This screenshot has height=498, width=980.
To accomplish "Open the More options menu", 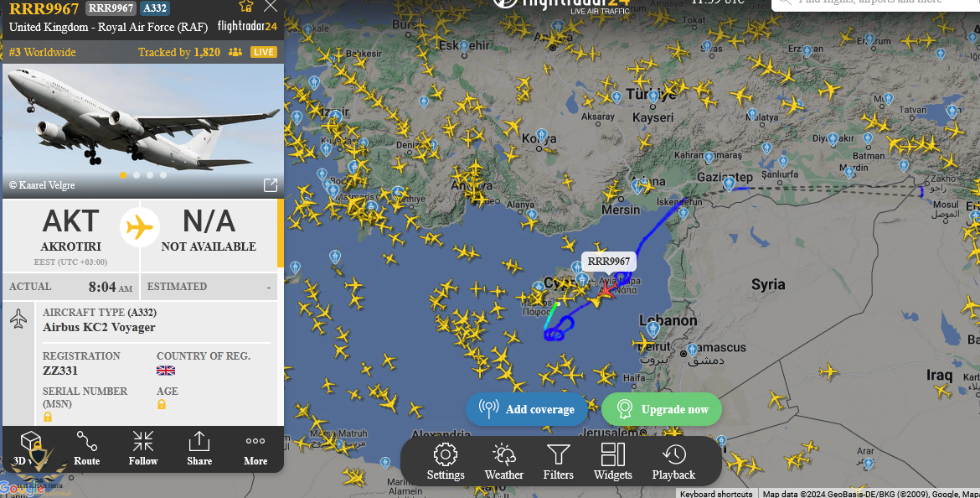I will [255, 448].
